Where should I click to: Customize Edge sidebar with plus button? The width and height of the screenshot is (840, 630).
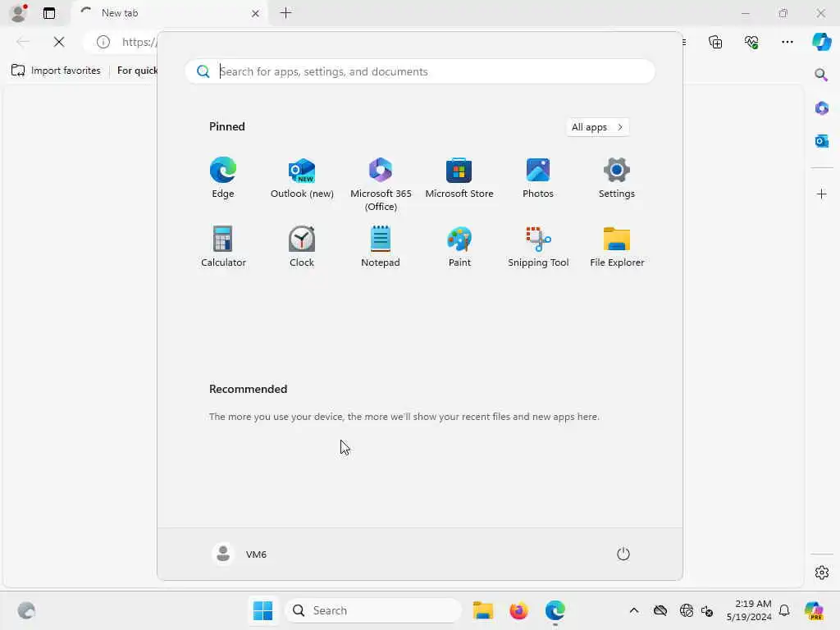821,194
